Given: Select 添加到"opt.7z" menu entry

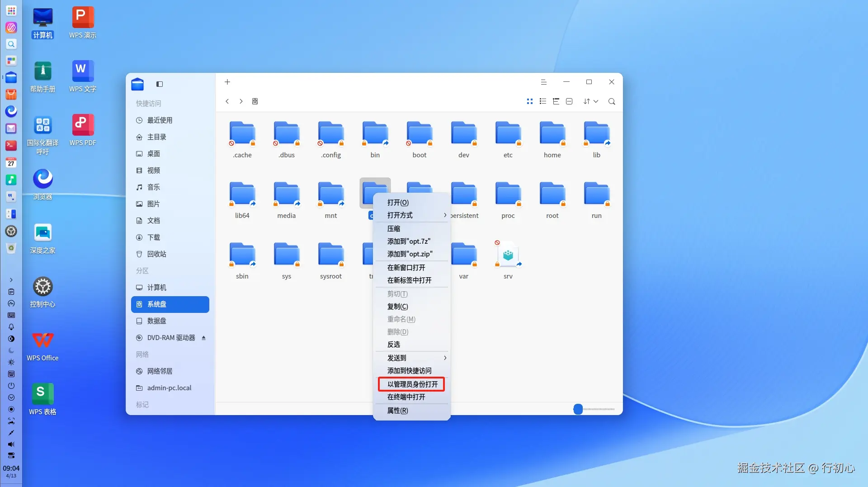Looking at the screenshot, I should coord(412,241).
